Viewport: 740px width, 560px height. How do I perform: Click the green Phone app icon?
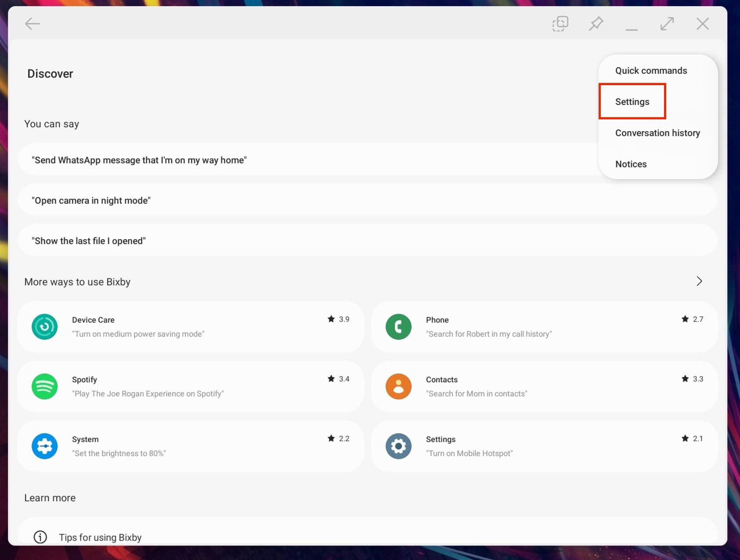coord(398,327)
